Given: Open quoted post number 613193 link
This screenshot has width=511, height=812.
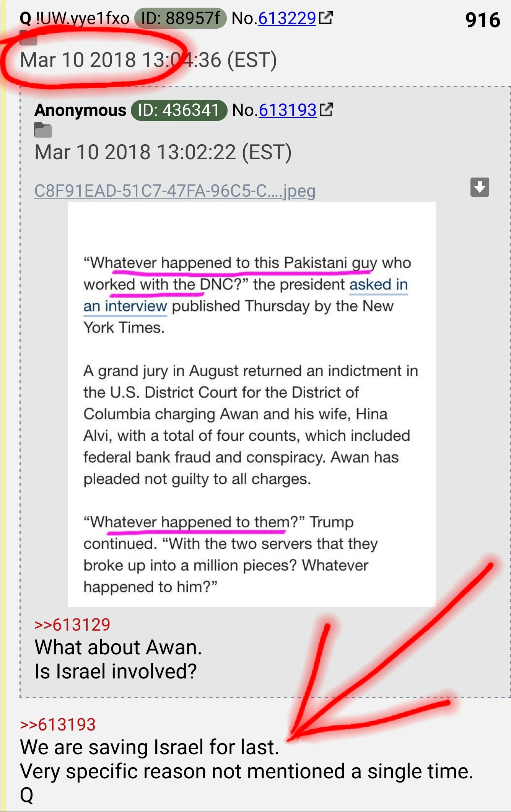Looking at the screenshot, I should (288, 110).
